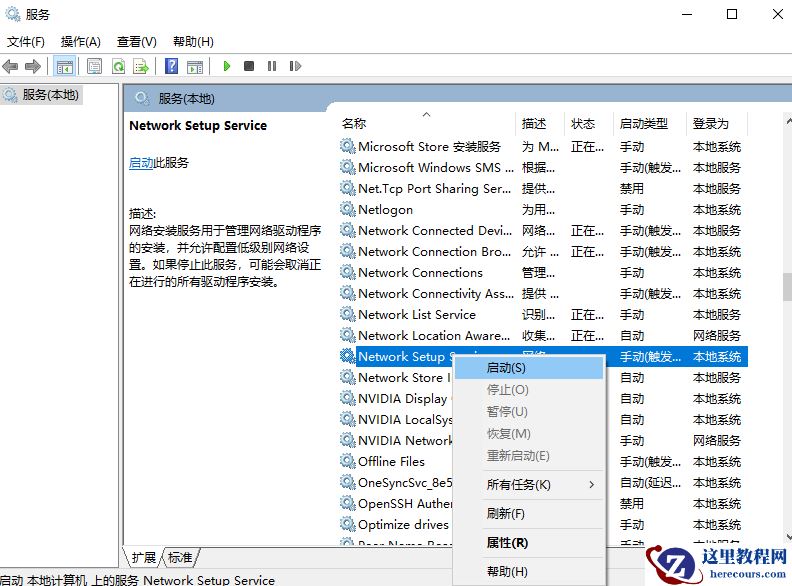Click gear icon of Network Setup Service row

[348, 356]
